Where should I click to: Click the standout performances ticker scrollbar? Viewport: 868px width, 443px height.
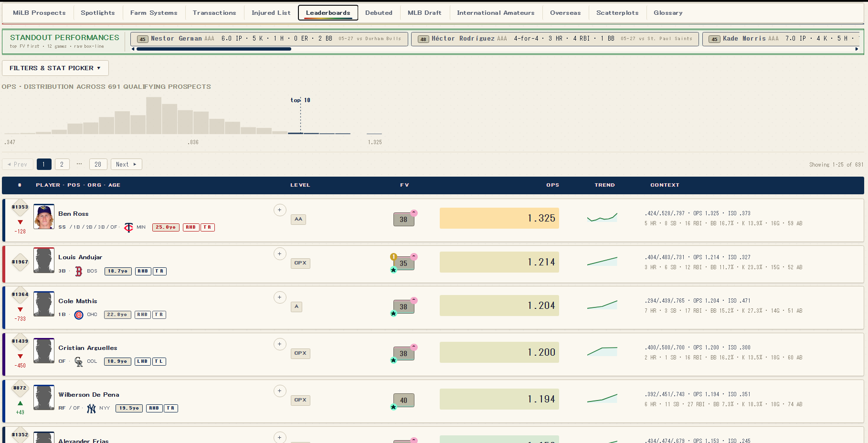(x=214, y=49)
